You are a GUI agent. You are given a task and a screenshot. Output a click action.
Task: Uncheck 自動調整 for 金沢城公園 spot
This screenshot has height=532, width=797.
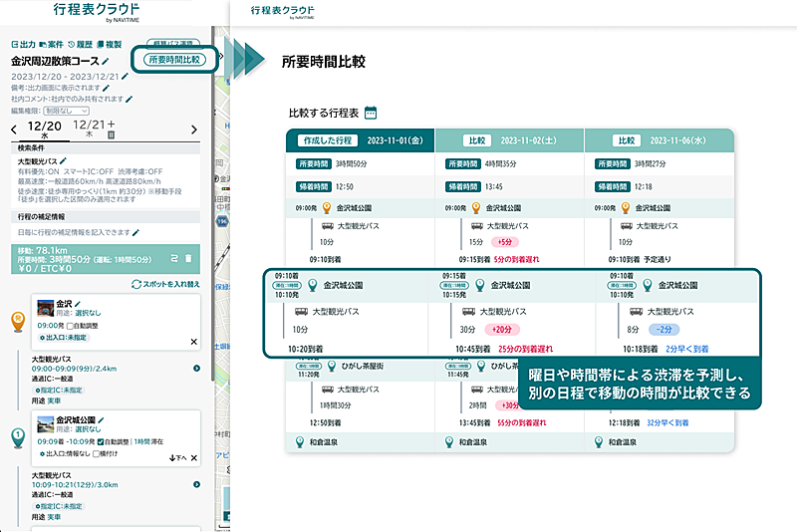point(101,441)
